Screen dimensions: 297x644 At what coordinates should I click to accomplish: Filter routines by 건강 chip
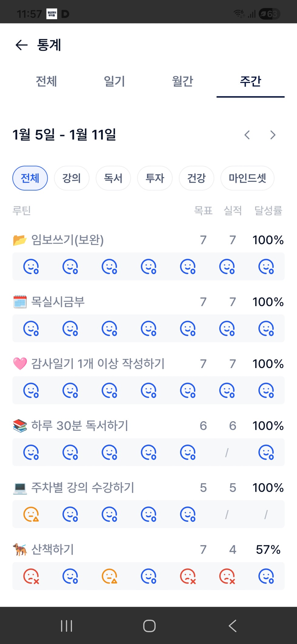[196, 178]
